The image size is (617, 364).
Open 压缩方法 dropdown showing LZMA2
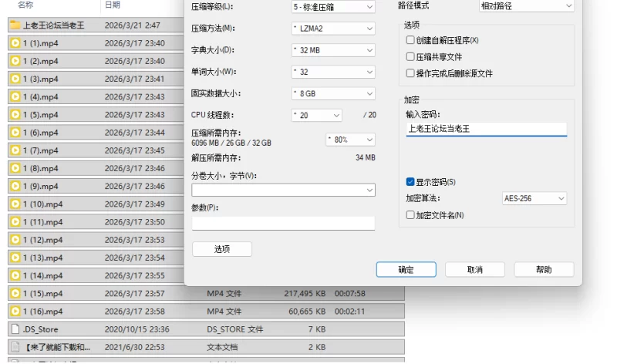coord(333,29)
